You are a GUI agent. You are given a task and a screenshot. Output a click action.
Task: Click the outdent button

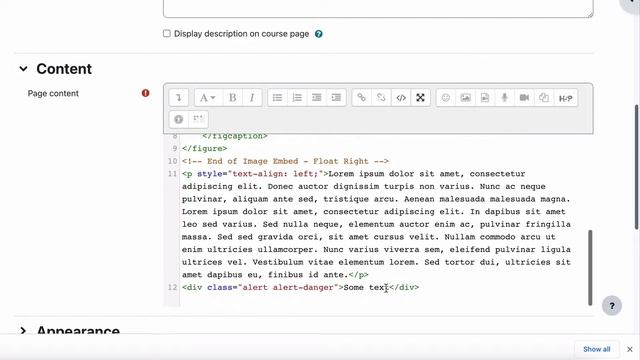317,98
